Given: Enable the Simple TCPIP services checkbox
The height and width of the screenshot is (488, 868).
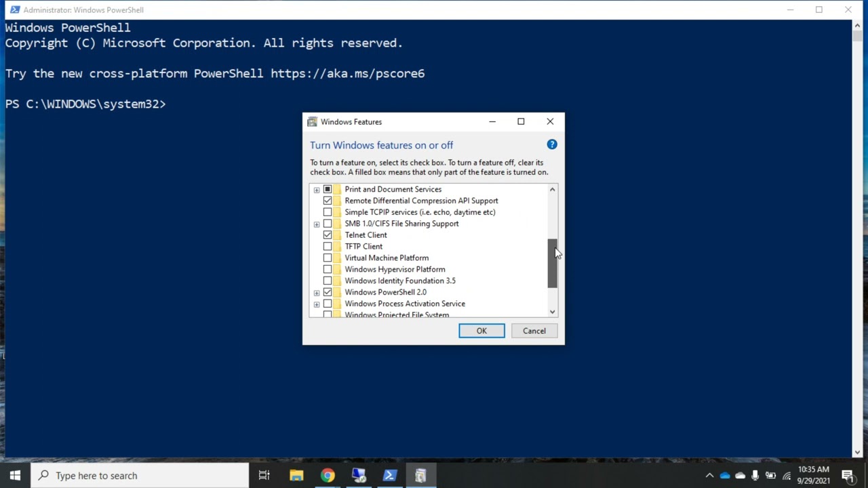Looking at the screenshot, I should point(328,212).
